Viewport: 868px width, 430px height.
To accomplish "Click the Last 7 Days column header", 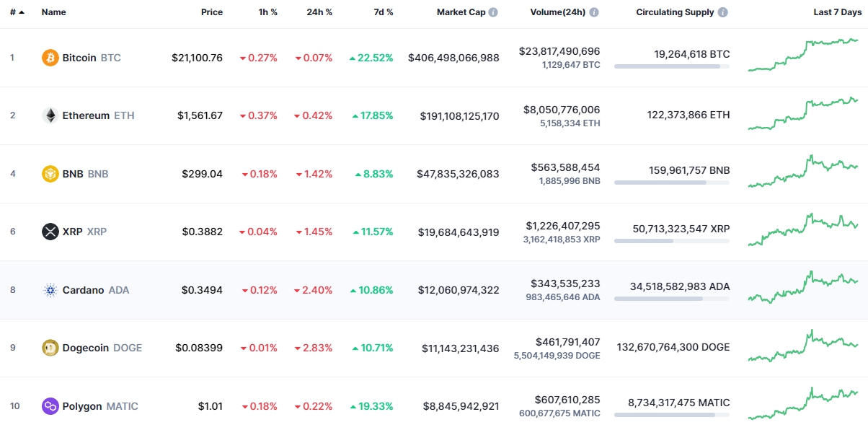I will 837,12.
